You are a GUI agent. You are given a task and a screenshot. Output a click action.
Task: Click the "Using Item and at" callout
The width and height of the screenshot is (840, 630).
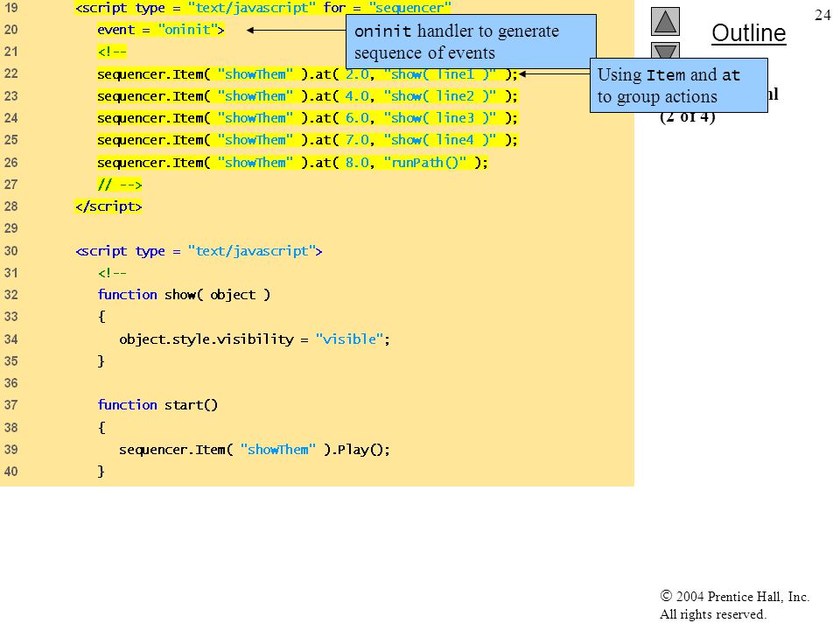pos(679,86)
